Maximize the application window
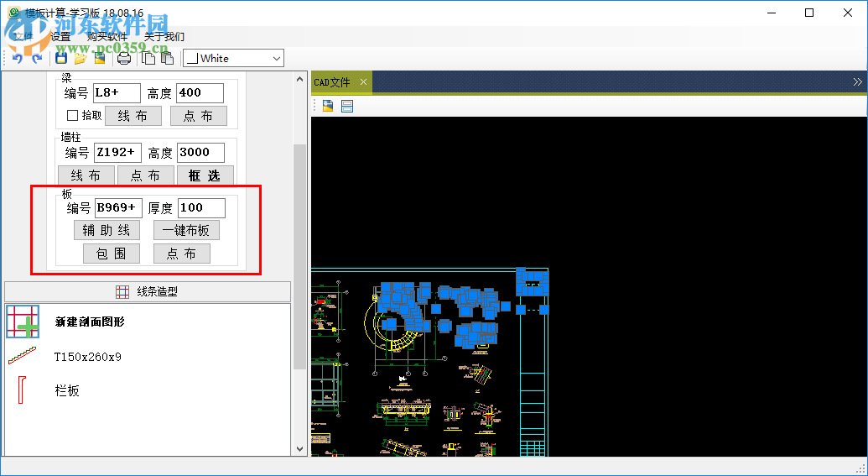868x476 pixels. pyautogui.click(x=809, y=13)
